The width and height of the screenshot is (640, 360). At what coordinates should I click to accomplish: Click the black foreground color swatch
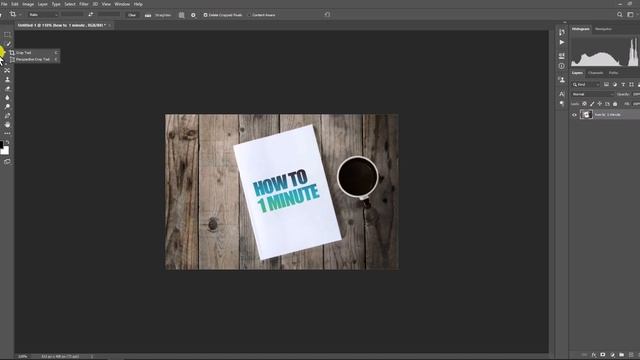point(1,144)
